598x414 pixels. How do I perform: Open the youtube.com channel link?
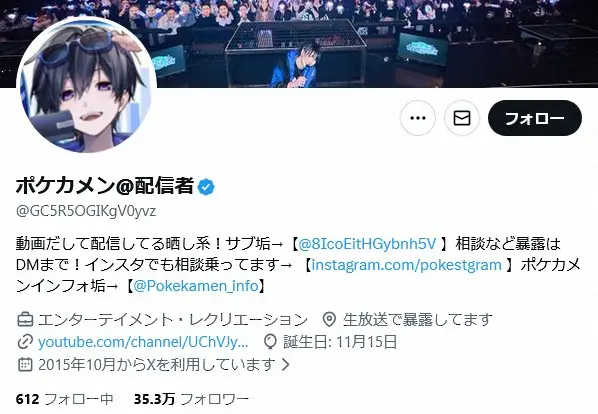point(143,342)
